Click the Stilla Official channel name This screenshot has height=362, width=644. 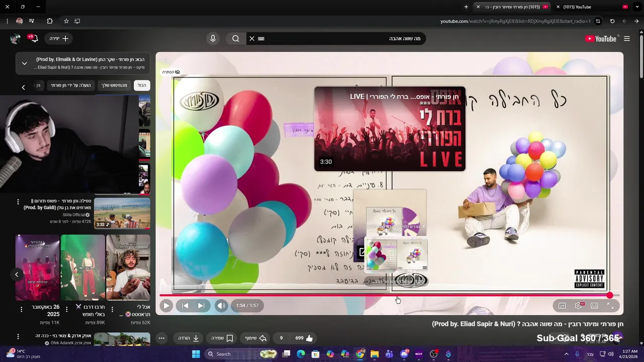(x=74, y=215)
